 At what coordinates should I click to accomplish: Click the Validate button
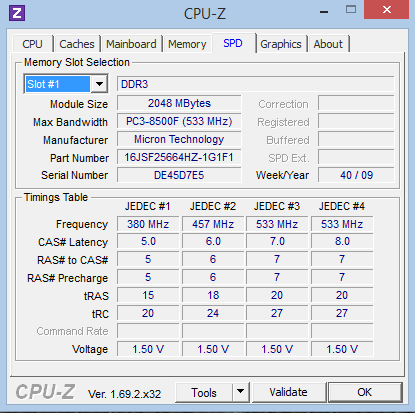[x=289, y=392]
